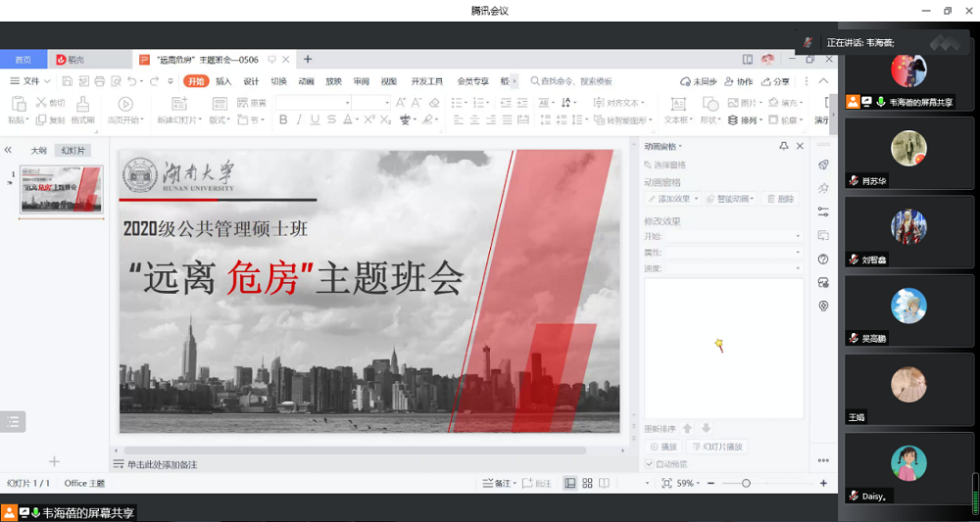
Task: Pin the animation pane with pushpin icon
Action: [x=783, y=146]
